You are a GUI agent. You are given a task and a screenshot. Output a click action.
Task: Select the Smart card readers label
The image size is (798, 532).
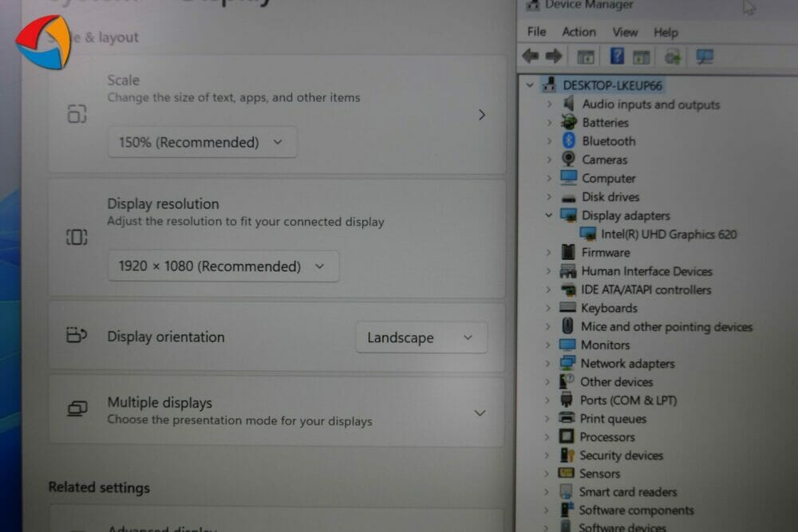point(627,492)
